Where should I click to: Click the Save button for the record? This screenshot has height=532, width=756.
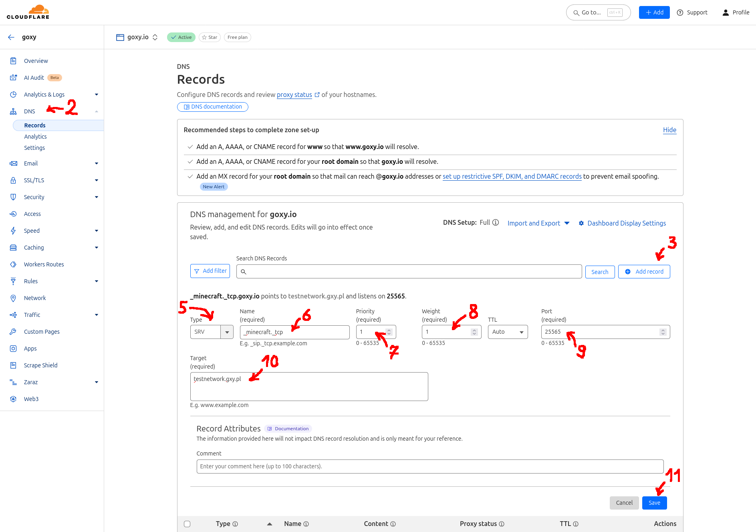click(x=654, y=503)
